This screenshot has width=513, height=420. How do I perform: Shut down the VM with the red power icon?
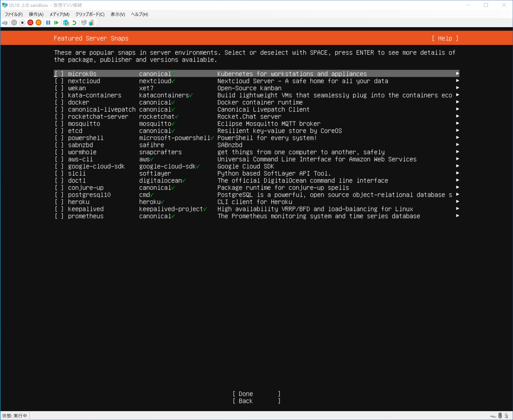click(x=30, y=23)
